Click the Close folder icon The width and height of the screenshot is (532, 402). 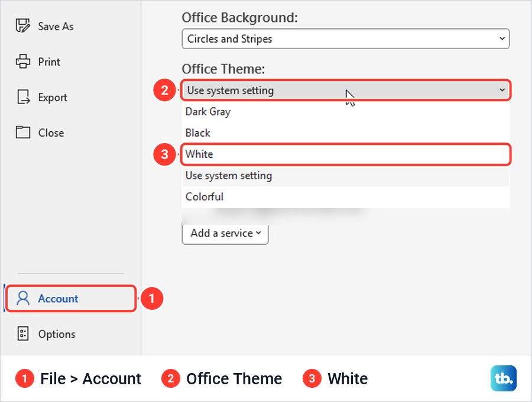click(x=22, y=132)
